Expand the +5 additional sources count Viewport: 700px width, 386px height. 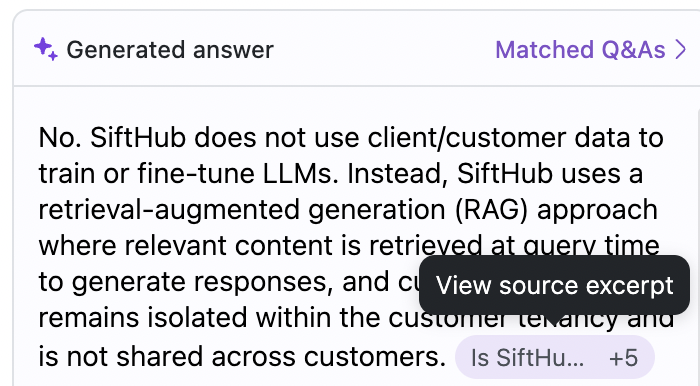pyautogui.click(x=623, y=357)
